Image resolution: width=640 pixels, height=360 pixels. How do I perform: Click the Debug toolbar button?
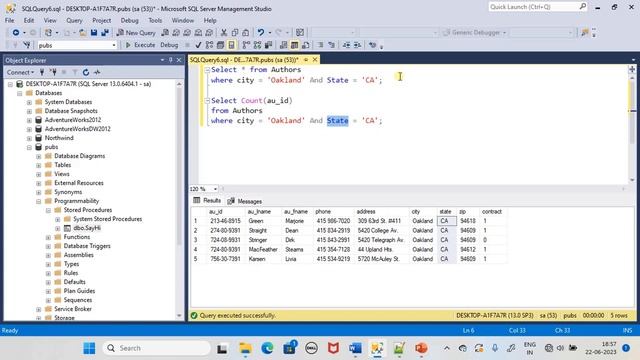pos(169,45)
